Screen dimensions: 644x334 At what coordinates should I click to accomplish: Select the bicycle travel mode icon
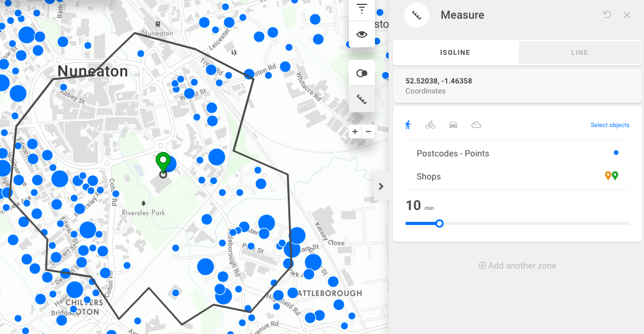pyautogui.click(x=430, y=125)
